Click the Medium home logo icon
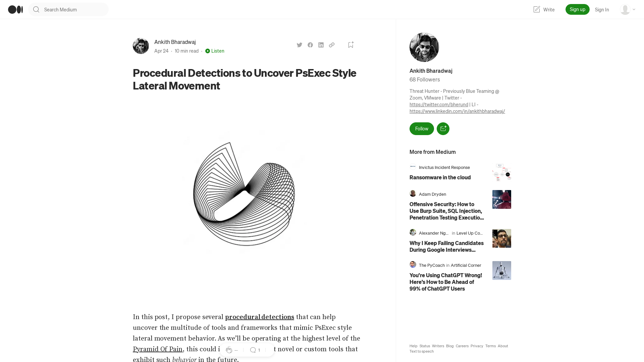The image size is (644, 362). pos(15,9)
